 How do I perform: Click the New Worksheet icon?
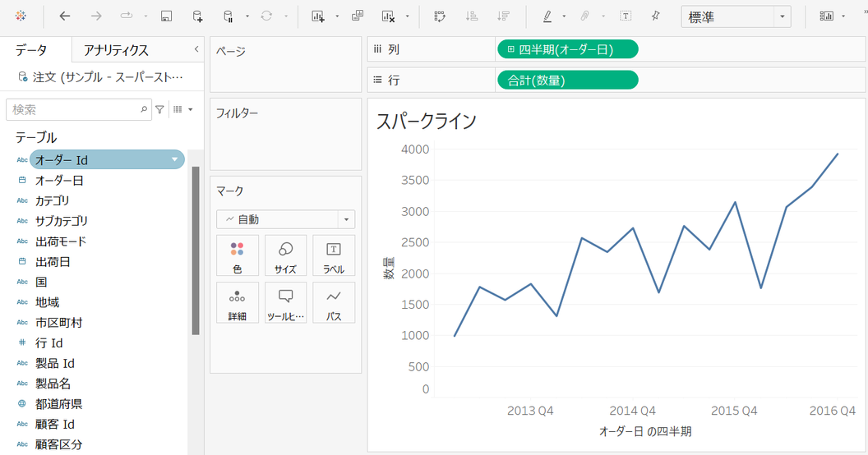click(318, 16)
